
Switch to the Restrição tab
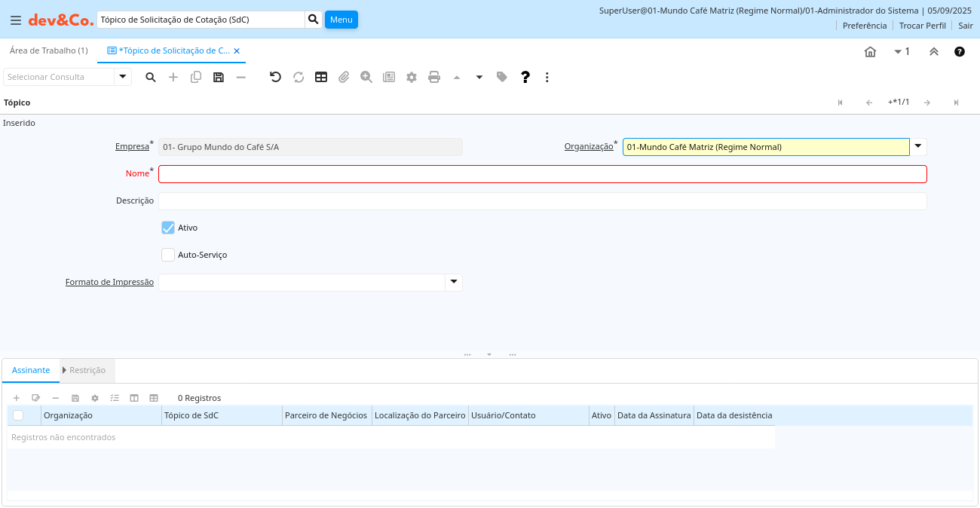(x=87, y=370)
